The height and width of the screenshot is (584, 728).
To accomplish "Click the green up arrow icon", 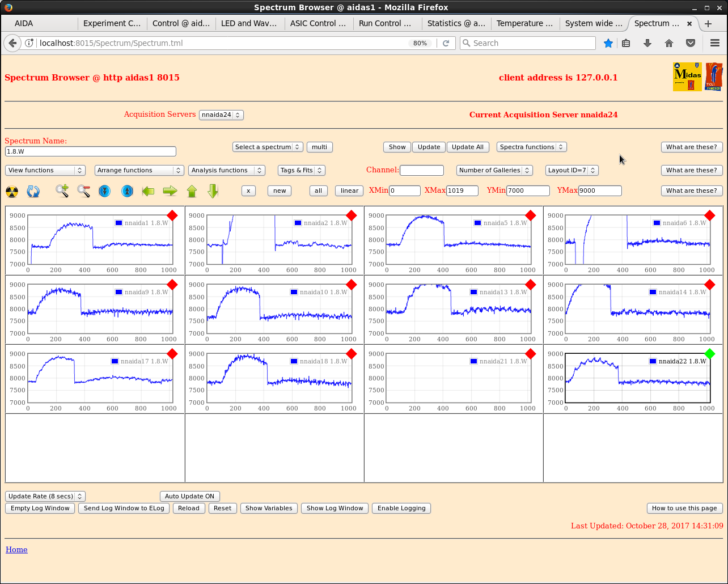I will click(192, 191).
